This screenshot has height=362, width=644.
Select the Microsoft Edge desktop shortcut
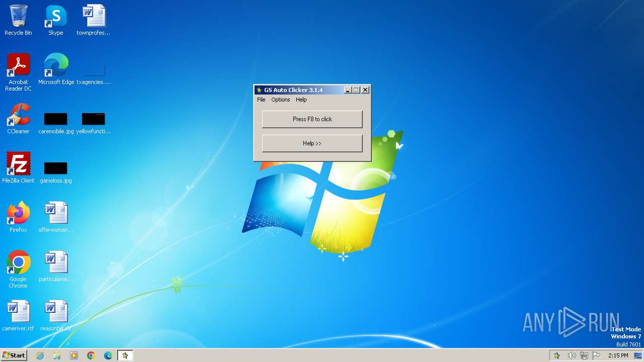click(x=56, y=69)
